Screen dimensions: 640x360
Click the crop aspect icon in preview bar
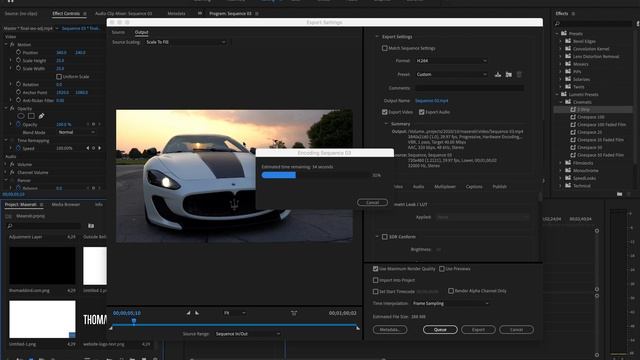[x=294, y=313]
